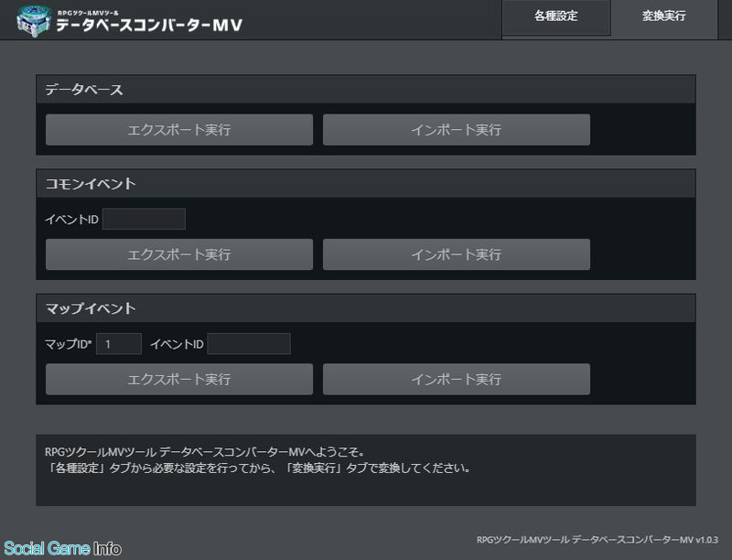Click the instruction line mentioning 「各種設定」タブ

[258, 468]
